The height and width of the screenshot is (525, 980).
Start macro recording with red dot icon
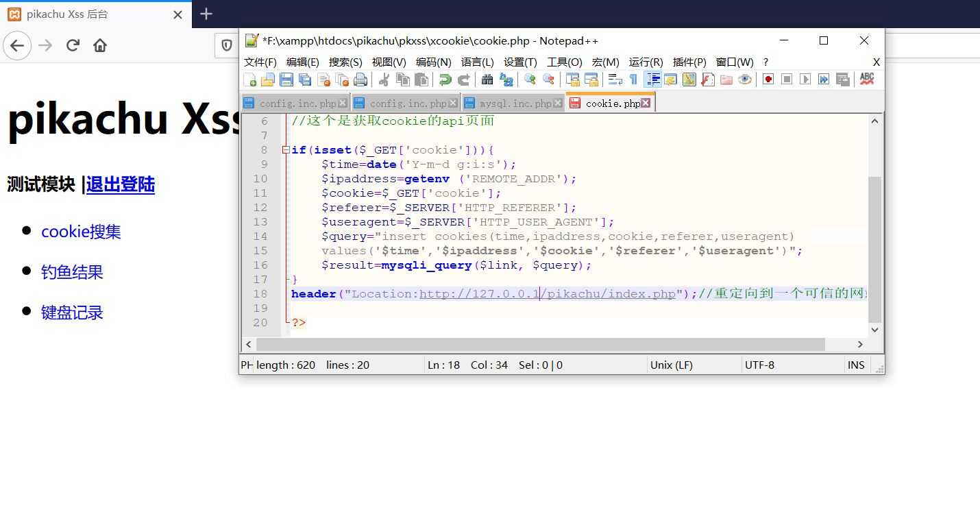point(768,80)
